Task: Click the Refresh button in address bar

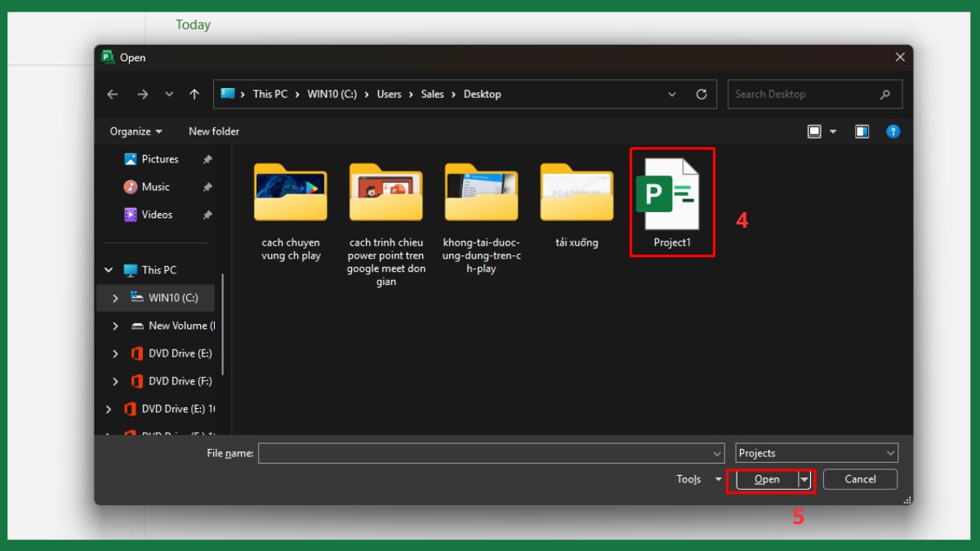Action: point(701,94)
